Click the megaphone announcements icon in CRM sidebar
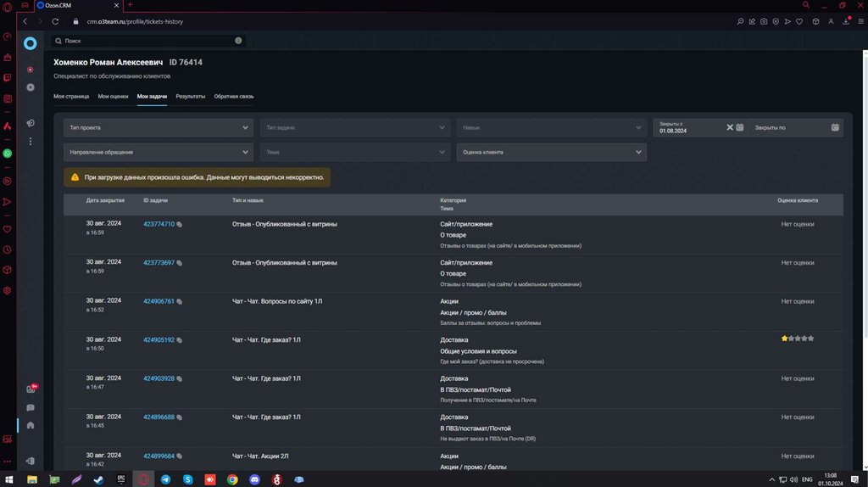This screenshot has height=487, width=868. point(31,123)
